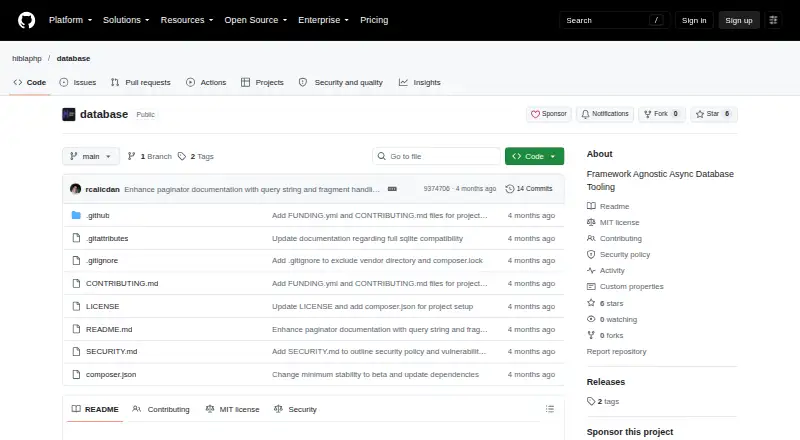Open the .github folder icon
800x440 pixels.
(76, 215)
